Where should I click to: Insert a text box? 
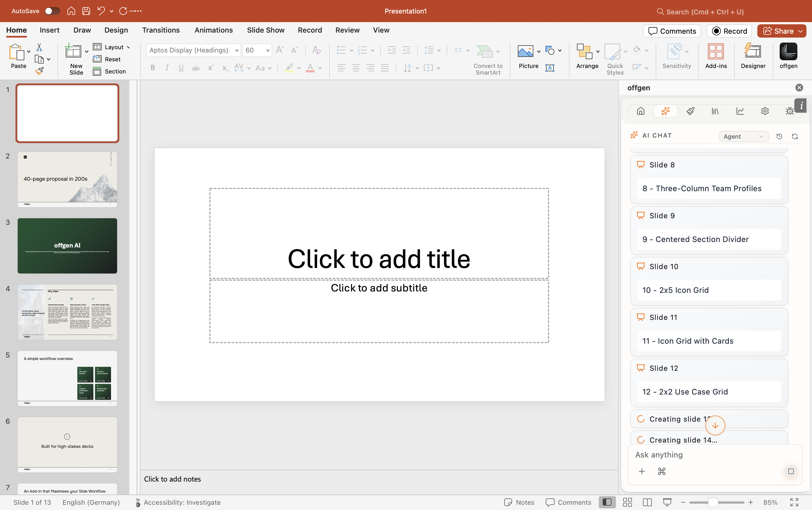[550, 68]
